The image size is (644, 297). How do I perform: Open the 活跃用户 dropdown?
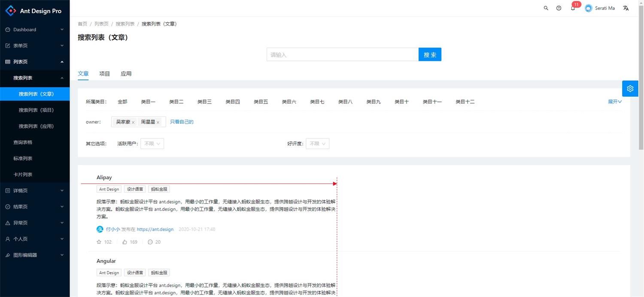tap(152, 144)
